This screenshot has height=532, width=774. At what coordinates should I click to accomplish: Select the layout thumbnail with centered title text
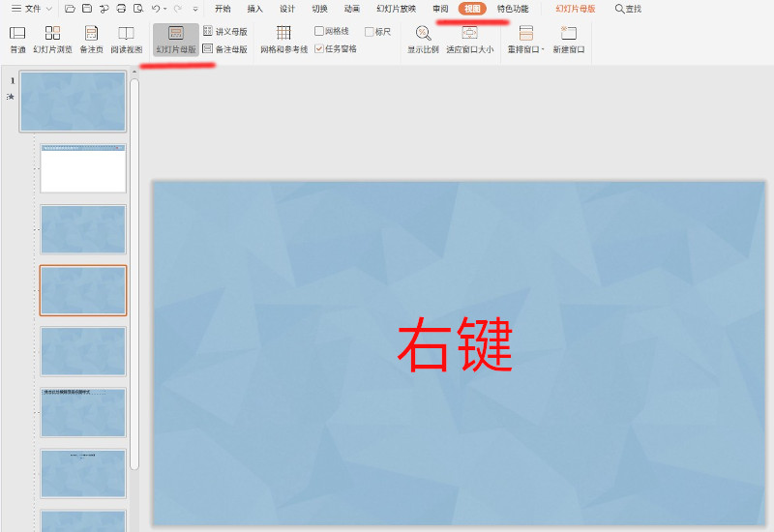coord(83,473)
